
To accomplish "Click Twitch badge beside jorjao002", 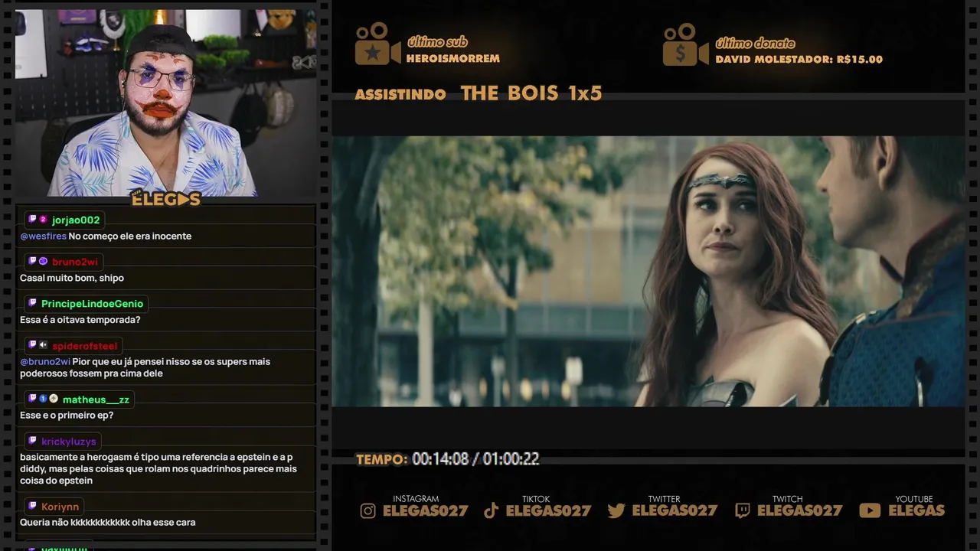I will [x=32, y=220].
